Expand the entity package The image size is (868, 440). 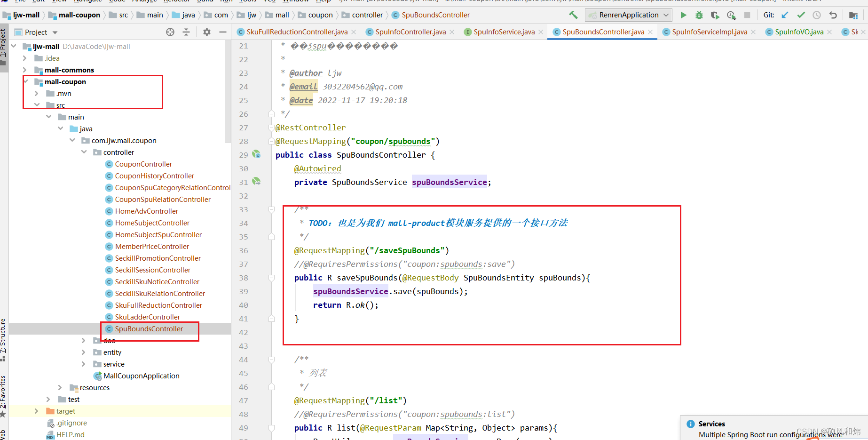click(x=84, y=352)
